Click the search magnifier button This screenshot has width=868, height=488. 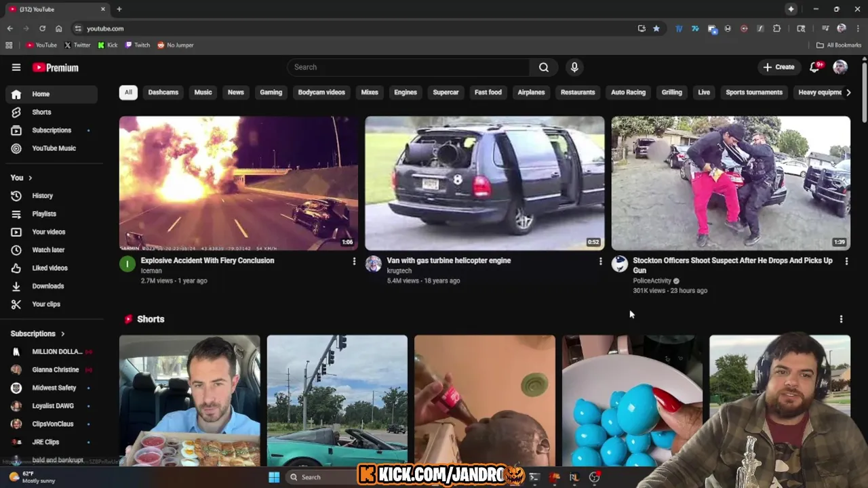[x=544, y=67]
